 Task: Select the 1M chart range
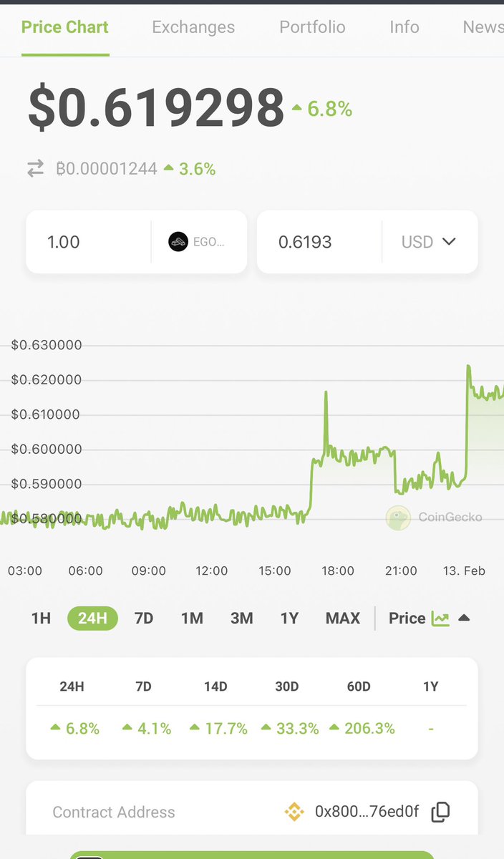pyautogui.click(x=192, y=618)
